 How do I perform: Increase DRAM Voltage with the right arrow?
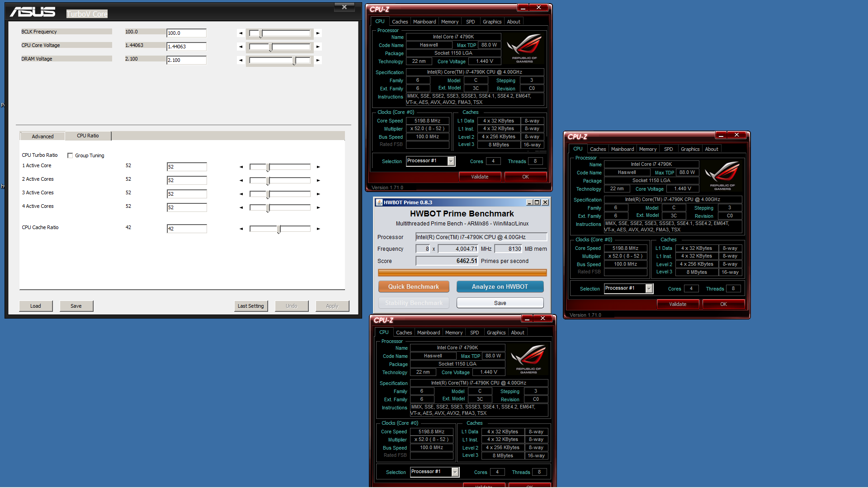pyautogui.click(x=318, y=60)
